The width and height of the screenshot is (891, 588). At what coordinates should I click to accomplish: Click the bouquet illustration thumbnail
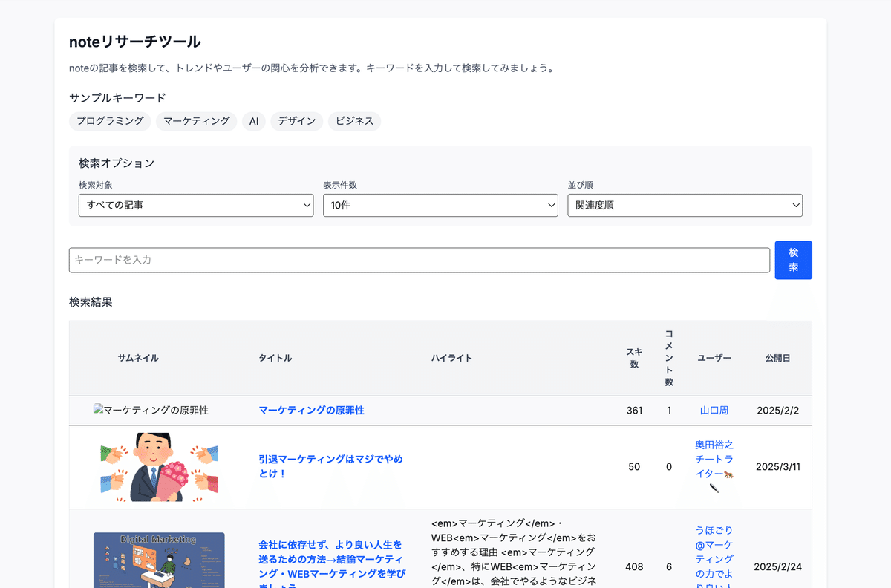point(159,467)
